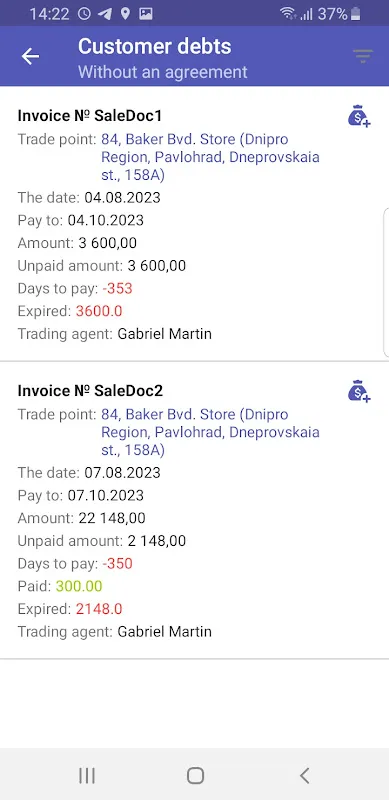The height and width of the screenshot is (800, 389).
Task: Tap Android back navigation button
Action: click(304, 776)
